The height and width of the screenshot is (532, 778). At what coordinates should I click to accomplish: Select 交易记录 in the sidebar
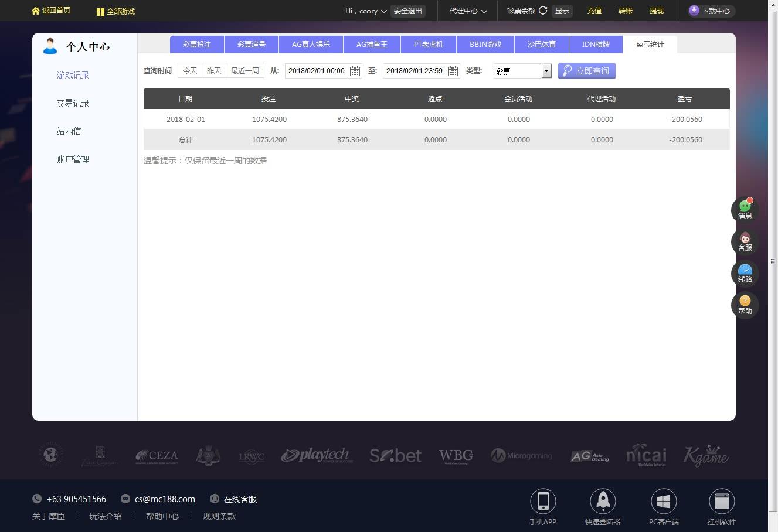coord(73,103)
